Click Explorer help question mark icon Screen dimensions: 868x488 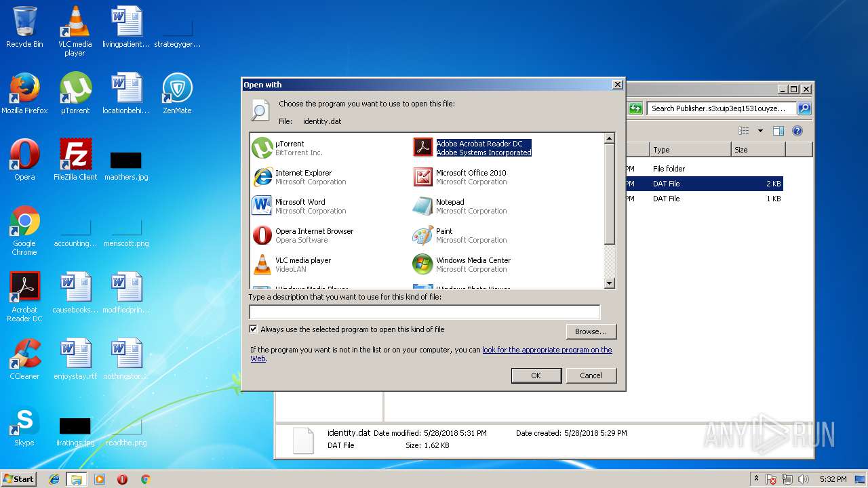coord(797,131)
